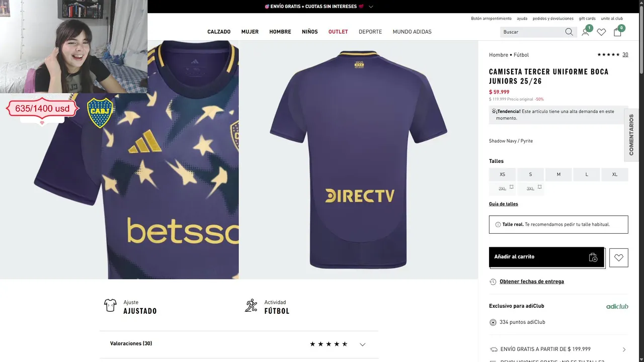644x362 pixels.
Task: Click the search magnifier icon
Action: [569, 32]
